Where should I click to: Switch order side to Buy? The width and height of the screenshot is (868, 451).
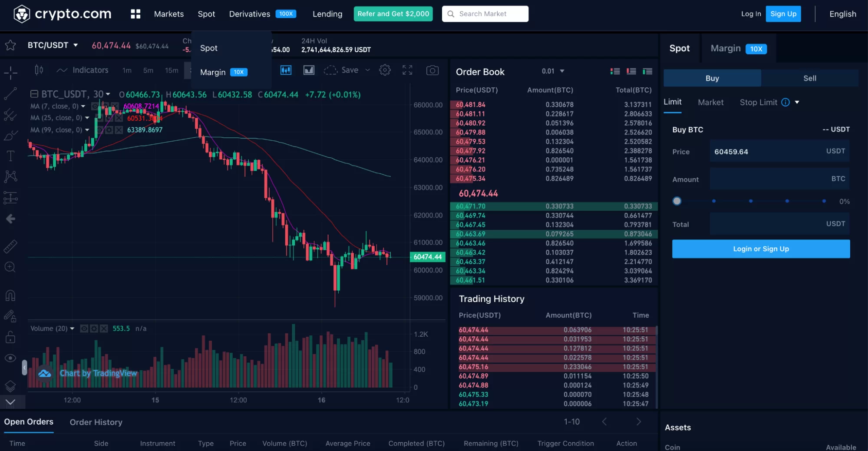click(x=712, y=78)
